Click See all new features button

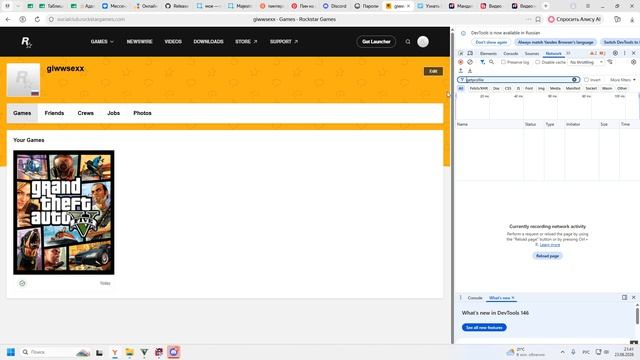point(484,327)
